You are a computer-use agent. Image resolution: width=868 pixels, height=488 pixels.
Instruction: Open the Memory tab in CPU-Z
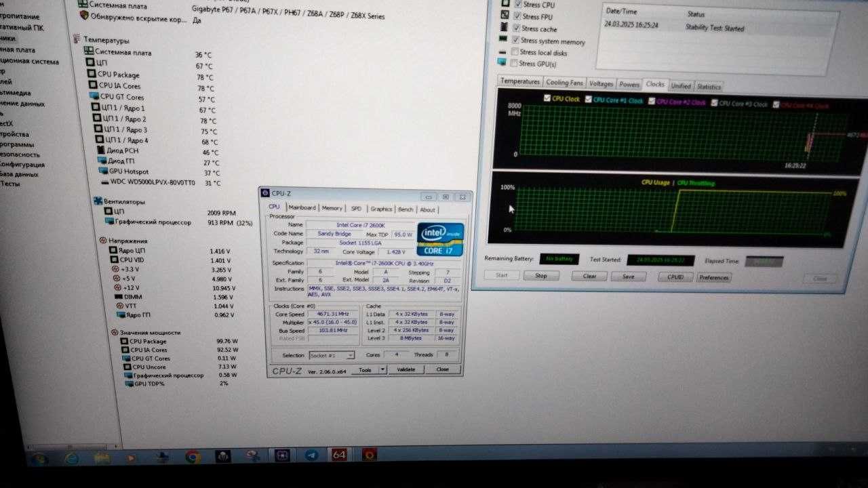pyautogui.click(x=332, y=208)
